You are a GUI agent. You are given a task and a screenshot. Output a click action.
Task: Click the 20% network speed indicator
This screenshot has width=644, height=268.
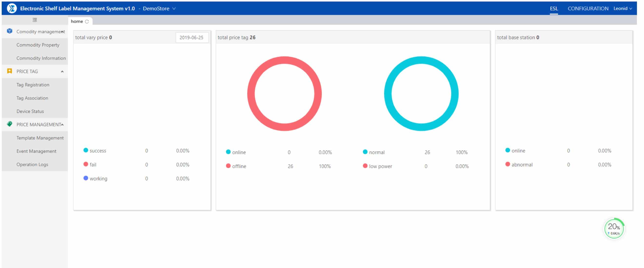[614, 229]
